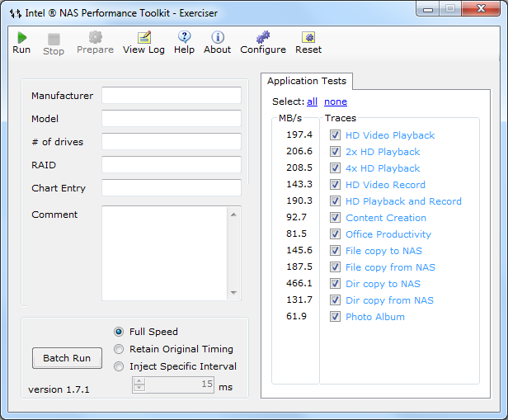Toggle Content Creation checkbox
Screen dimensions: 508x420
point(335,218)
